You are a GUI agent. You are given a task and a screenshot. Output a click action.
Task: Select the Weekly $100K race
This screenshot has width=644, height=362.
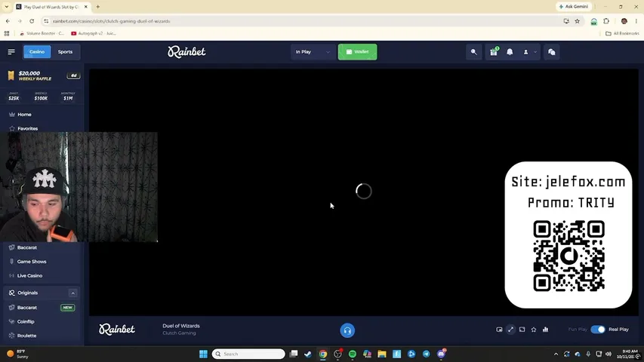[41, 97]
